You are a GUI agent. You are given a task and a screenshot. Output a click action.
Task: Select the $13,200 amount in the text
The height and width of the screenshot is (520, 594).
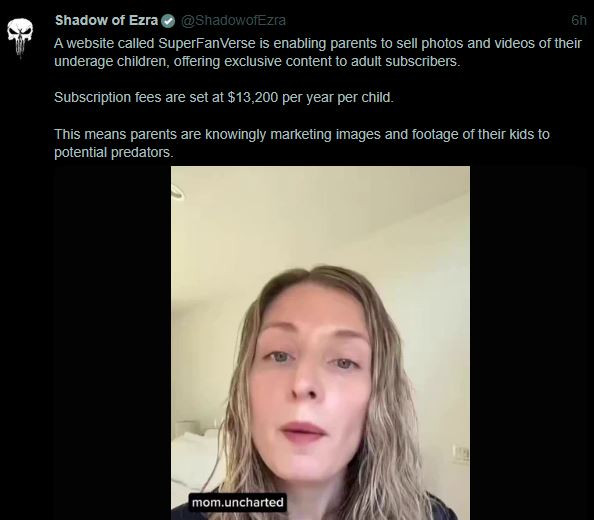[x=253, y=98]
